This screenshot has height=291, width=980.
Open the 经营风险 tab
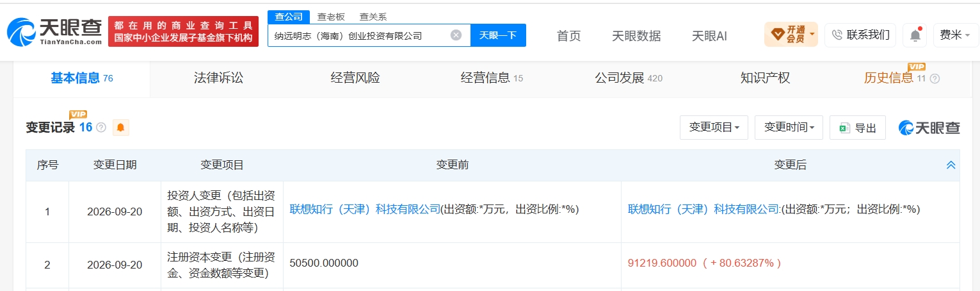355,78
